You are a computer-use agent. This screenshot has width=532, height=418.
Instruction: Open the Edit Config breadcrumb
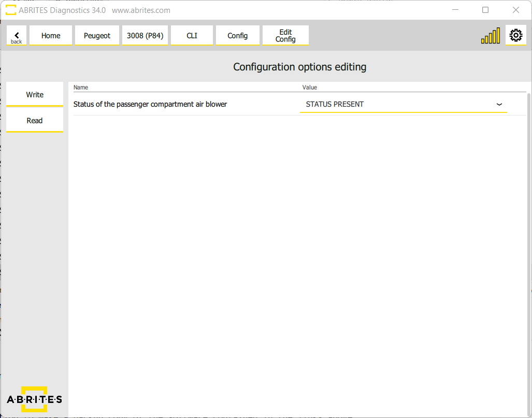tap(285, 35)
